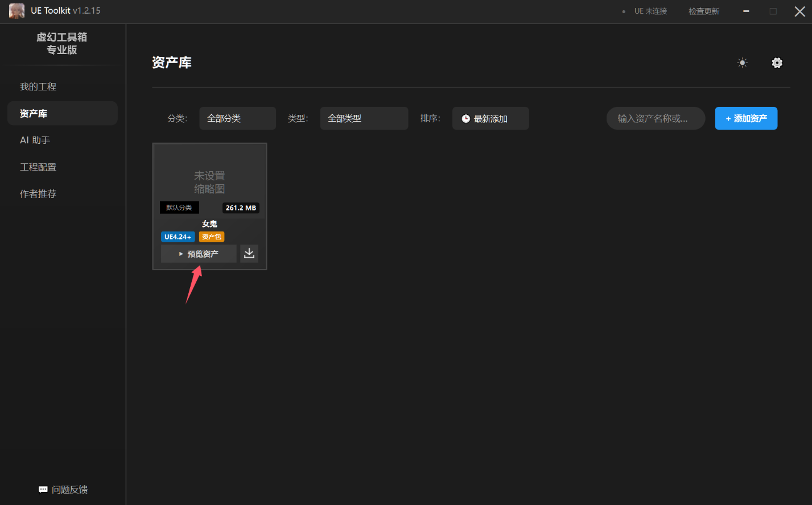This screenshot has height=505, width=812.
Task: Click the 资产库 page heading
Action: (172, 63)
